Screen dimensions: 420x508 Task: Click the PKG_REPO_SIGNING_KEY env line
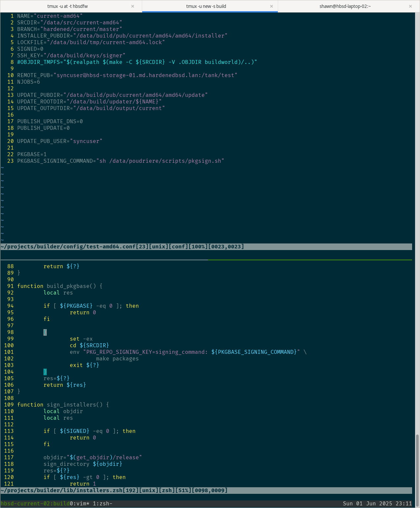click(x=188, y=352)
